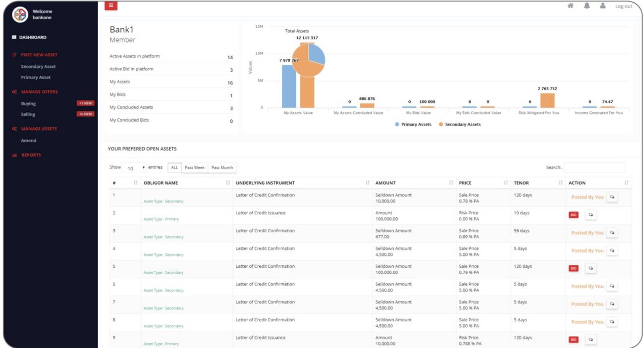Click Active Assets in platform row
Viewport: 644px width, 348px height.
pos(171,56)
